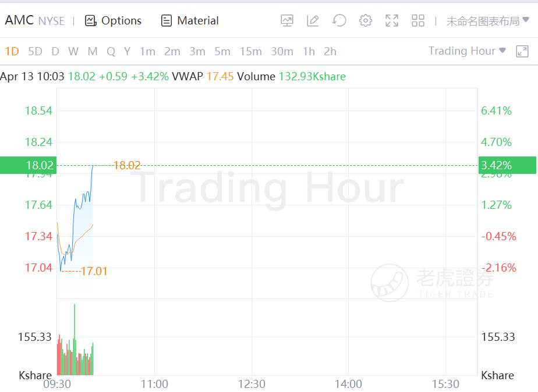Select the 30m interval
Image resolution: width=538 pixels, height=392 pixels.
pos(282,51)
